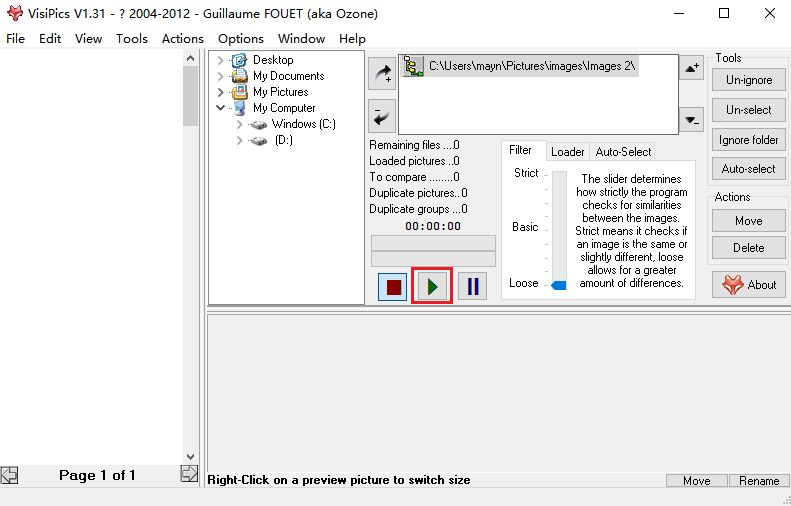
Task: Add folder using the arrow plus icon
Action: [382, 74]
